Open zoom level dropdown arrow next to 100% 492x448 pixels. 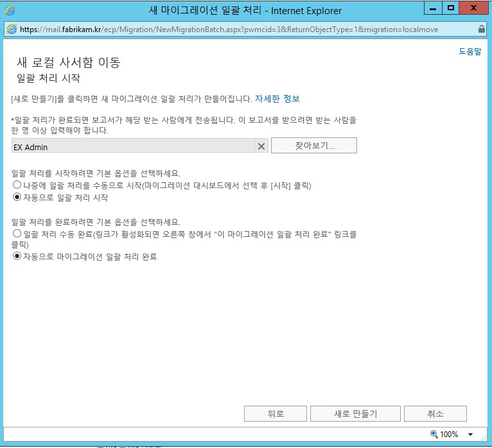(470, 435)
